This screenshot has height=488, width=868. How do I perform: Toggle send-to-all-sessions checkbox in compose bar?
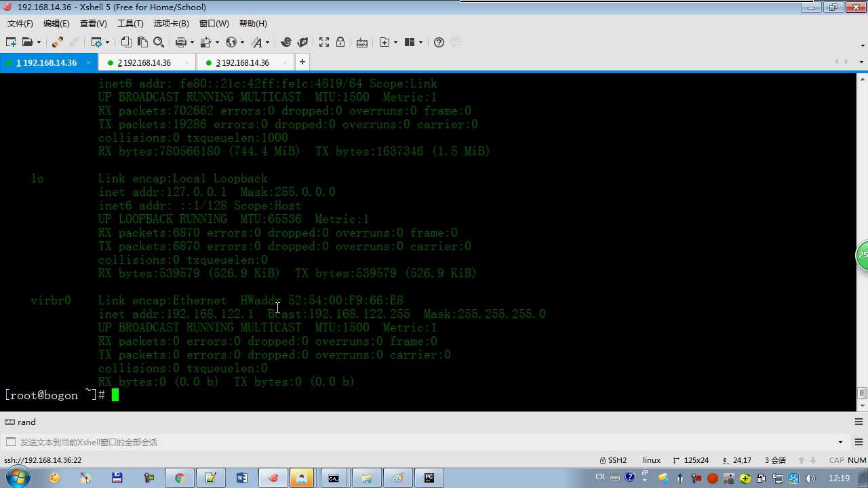[x=10, y=442]
